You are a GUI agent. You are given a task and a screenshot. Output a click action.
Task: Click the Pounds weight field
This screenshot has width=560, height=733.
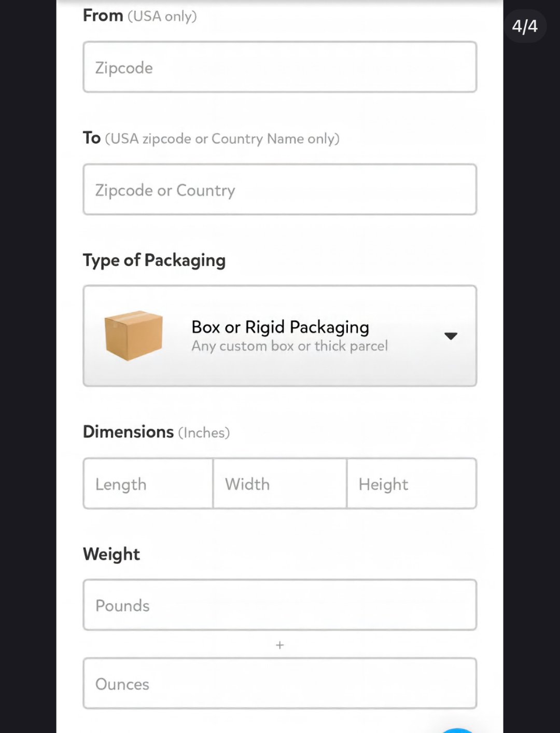280,605
